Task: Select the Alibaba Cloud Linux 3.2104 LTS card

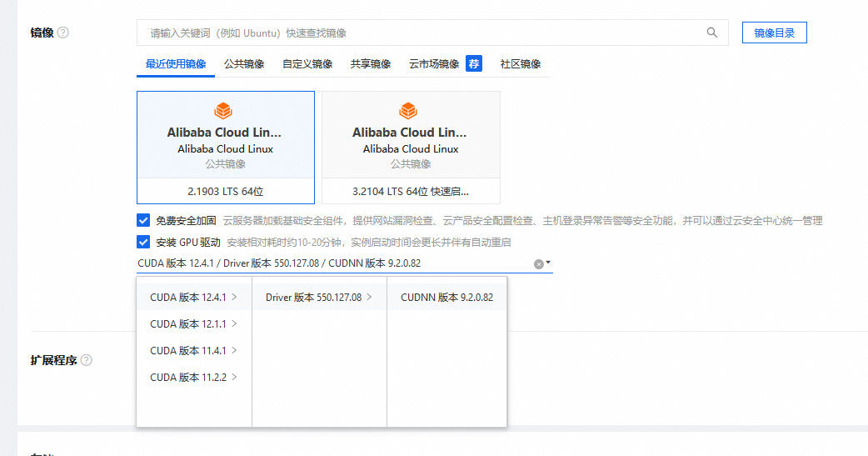Action: pos(411,148)
